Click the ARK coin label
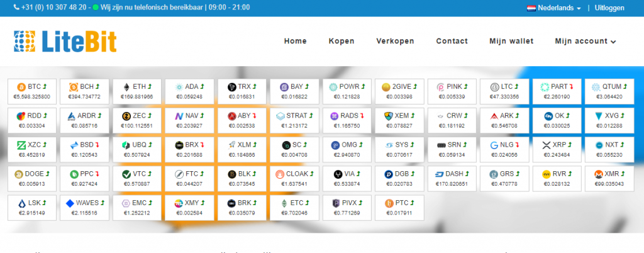 (x=507, y=116)
